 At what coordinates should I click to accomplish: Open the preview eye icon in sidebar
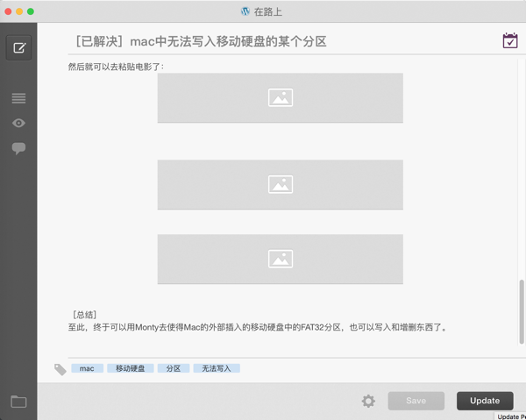(x=18, y=123)
